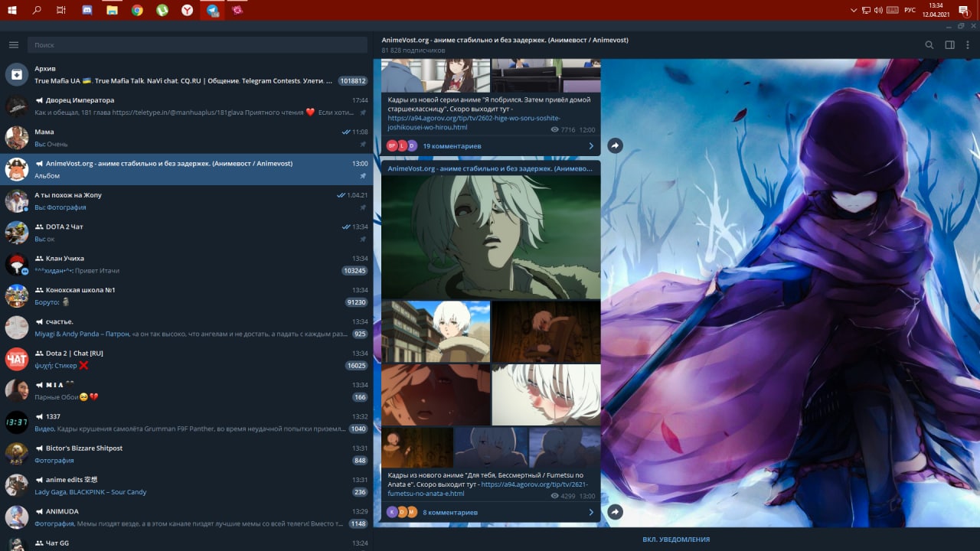
Task: Follow the hige-wo-soru agorov.org link
Action: click(x=474, y=122)
